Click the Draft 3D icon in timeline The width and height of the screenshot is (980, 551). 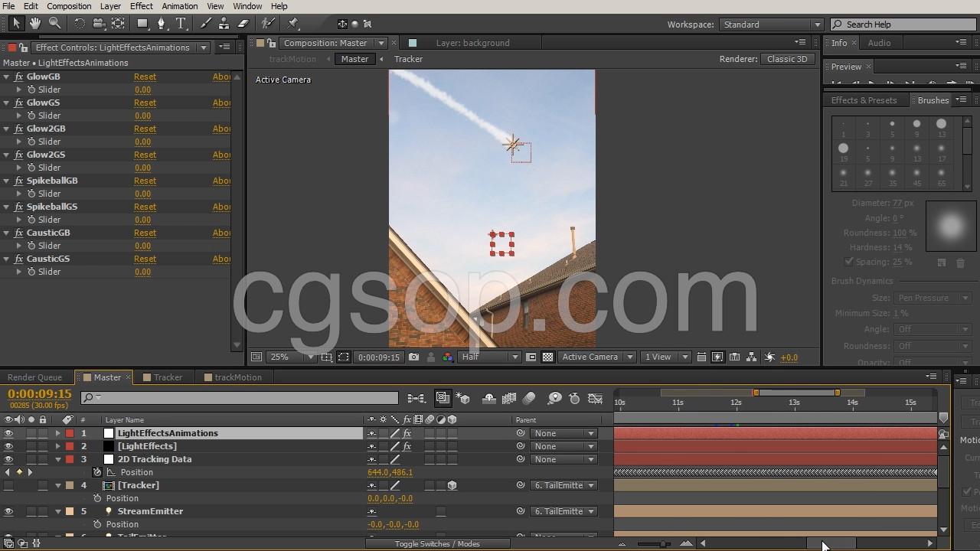pos(463,398)
